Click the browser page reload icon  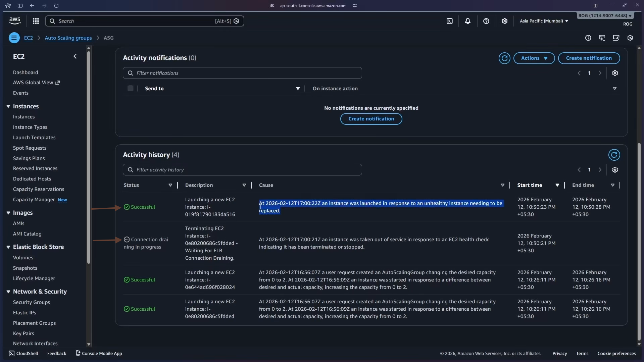(56, 6)
